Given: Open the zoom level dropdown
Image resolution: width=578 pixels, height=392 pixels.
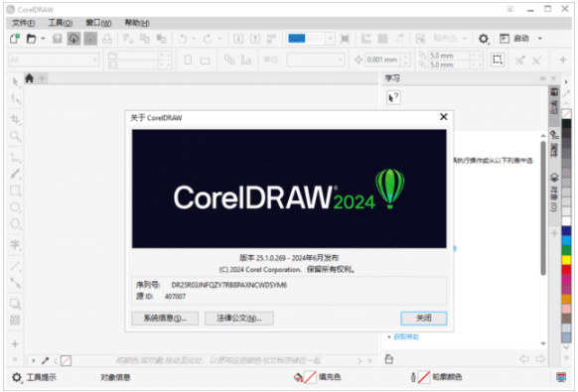Looking at the screenshot, I should (331, 39).
